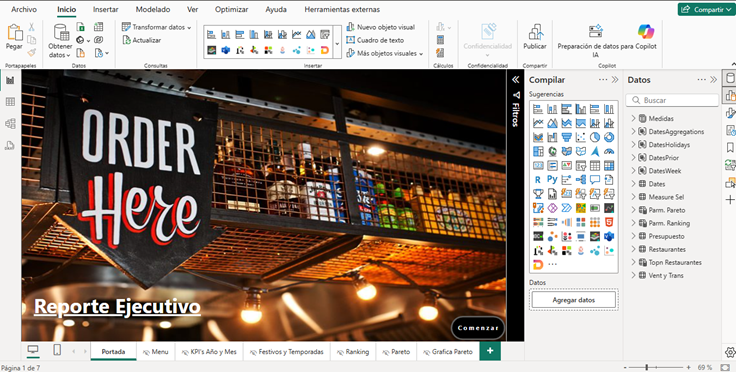Expand the Filtros pane chevron
The width and height of the screenshot is (736, 372).
click(515, 80)
